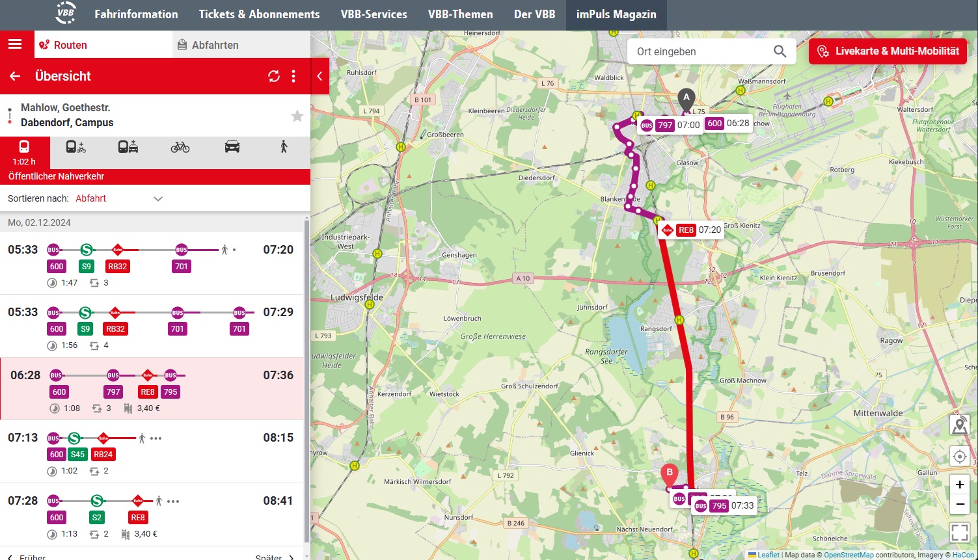Refresh the route results
Image resolution: width=978 pixels, height=560 pixels.
274,76
